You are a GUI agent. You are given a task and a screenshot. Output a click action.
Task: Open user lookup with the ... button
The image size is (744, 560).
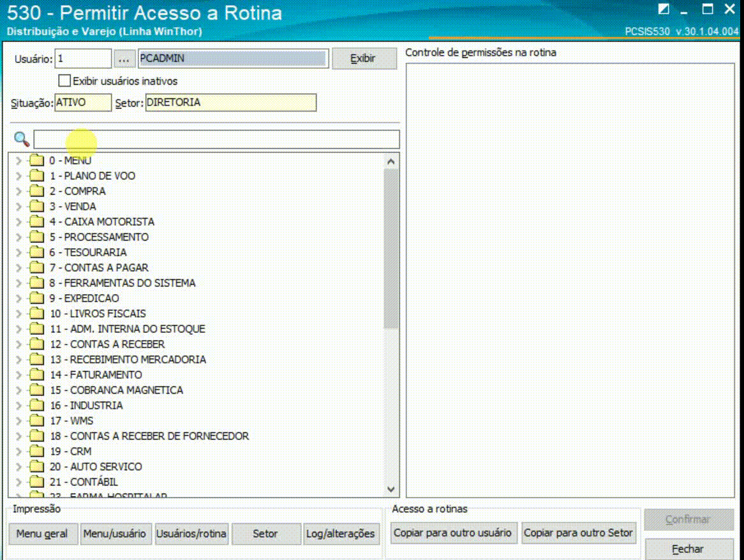coord(124,59)
